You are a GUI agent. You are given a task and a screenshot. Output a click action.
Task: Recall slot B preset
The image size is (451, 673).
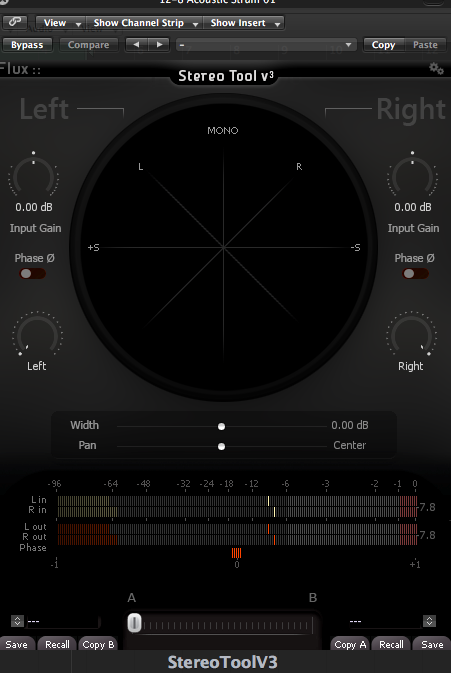click(391, 644)
